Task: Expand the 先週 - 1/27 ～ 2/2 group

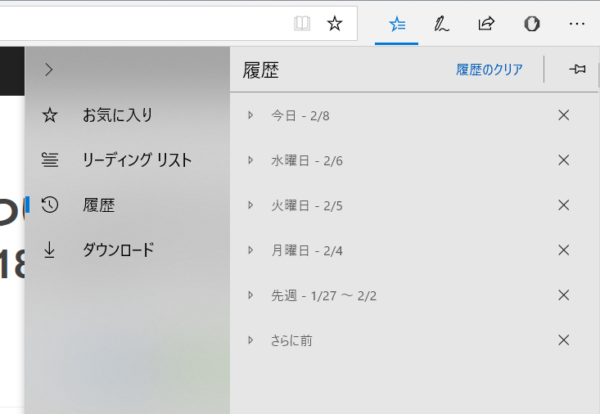Action: click(x=251, y=295)
